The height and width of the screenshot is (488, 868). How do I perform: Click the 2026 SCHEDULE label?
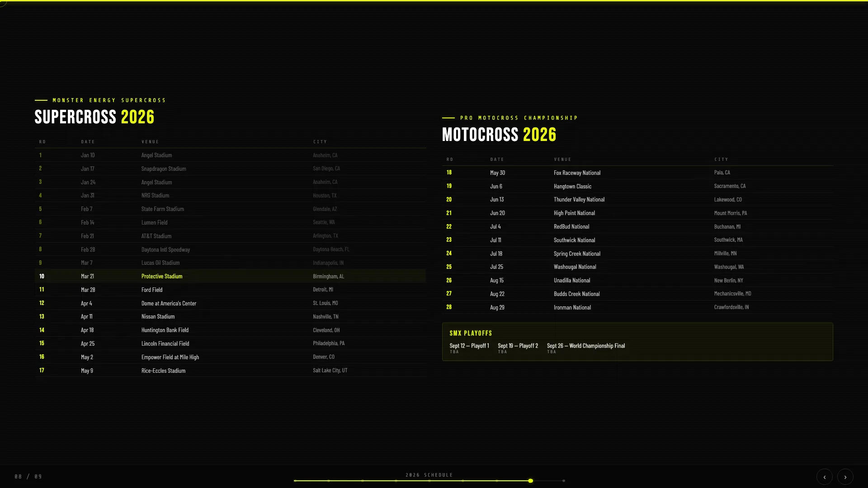pyautogui.click(x=429, y=475)
